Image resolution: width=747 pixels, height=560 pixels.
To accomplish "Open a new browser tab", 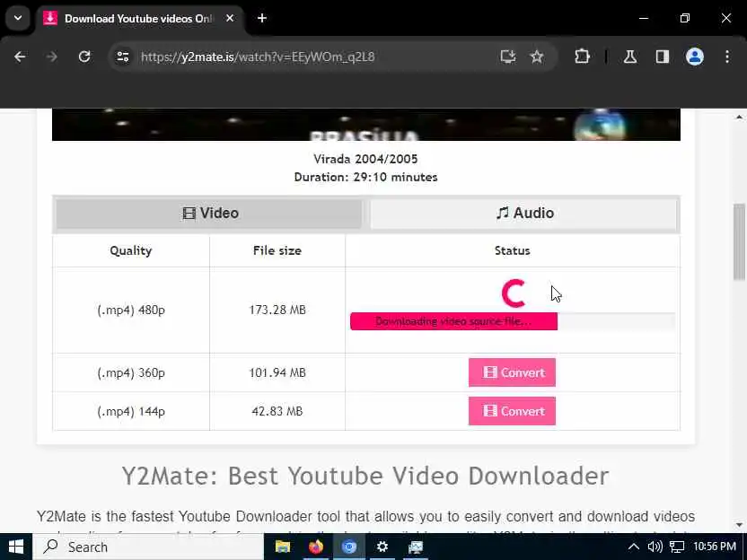I will (x=262, y=18).
